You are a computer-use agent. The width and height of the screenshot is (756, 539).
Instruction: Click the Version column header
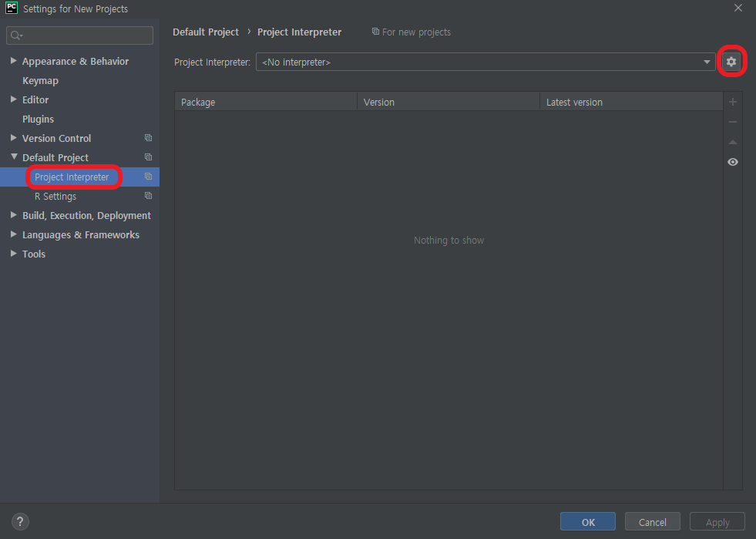(x=449, y=102)
